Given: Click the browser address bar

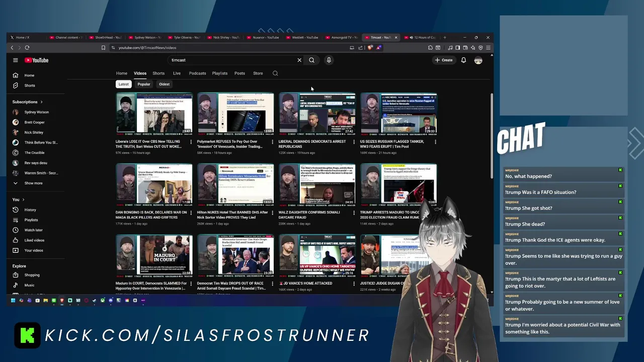Looking at the screenshot, I should coord(231,48).
